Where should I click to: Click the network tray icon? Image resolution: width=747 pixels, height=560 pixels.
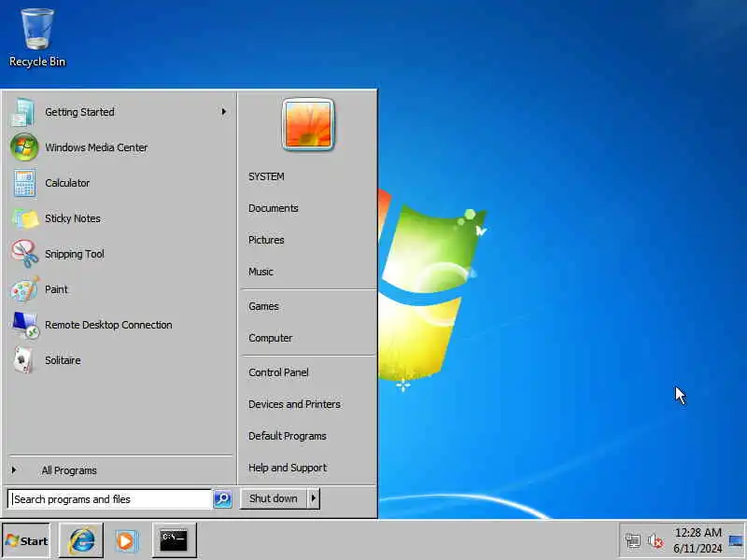pos(633,540)
